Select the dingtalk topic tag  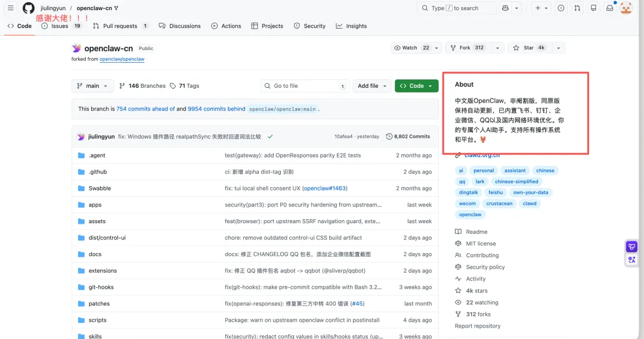coord(468,192)
